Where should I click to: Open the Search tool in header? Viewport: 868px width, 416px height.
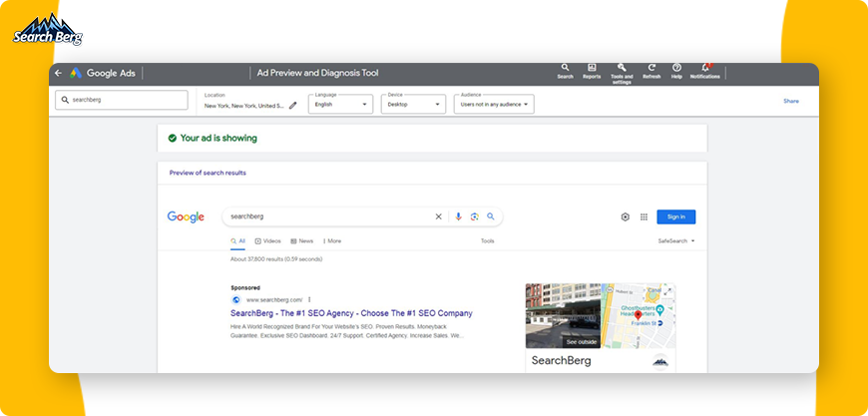(565, 71)
